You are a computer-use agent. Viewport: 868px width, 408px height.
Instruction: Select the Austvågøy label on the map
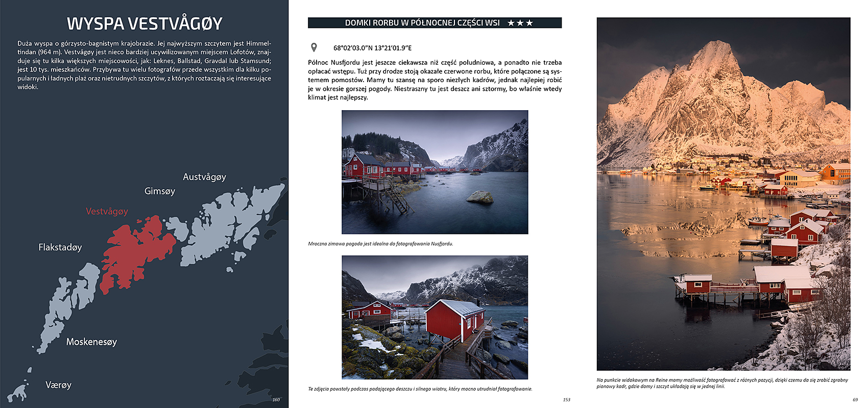click(x=204, y=177)
